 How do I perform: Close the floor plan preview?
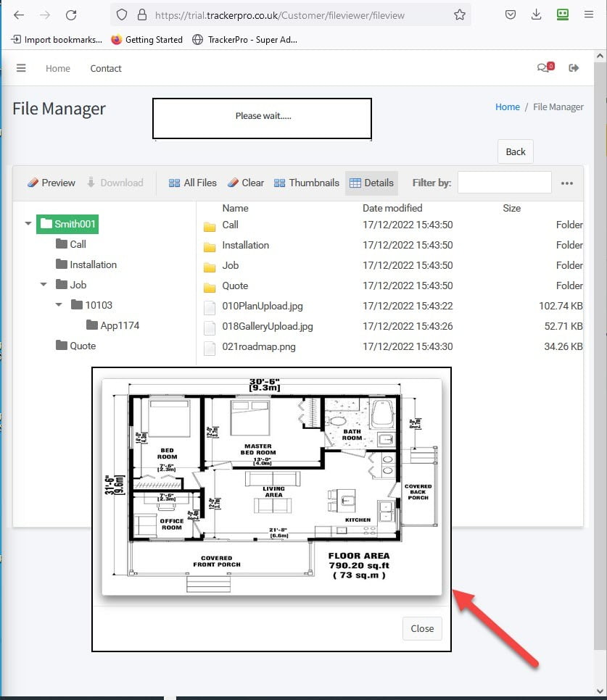tap(421, 628)
